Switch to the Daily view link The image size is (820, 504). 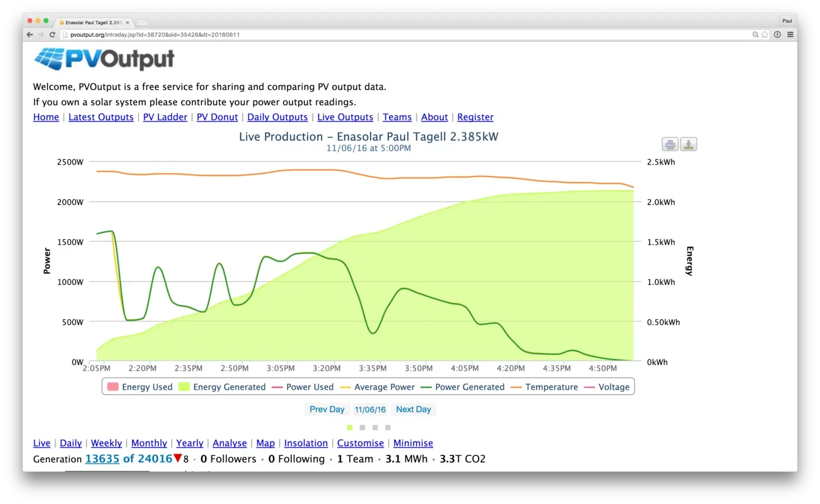(x=71, y=443)
